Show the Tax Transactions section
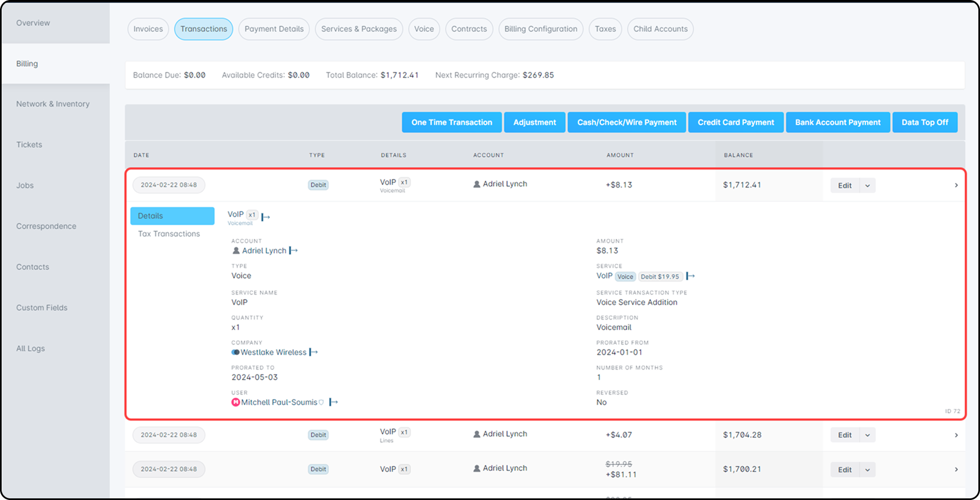This screenshot has height=500, width=980. pyautogui.click(x=169, y=234)
